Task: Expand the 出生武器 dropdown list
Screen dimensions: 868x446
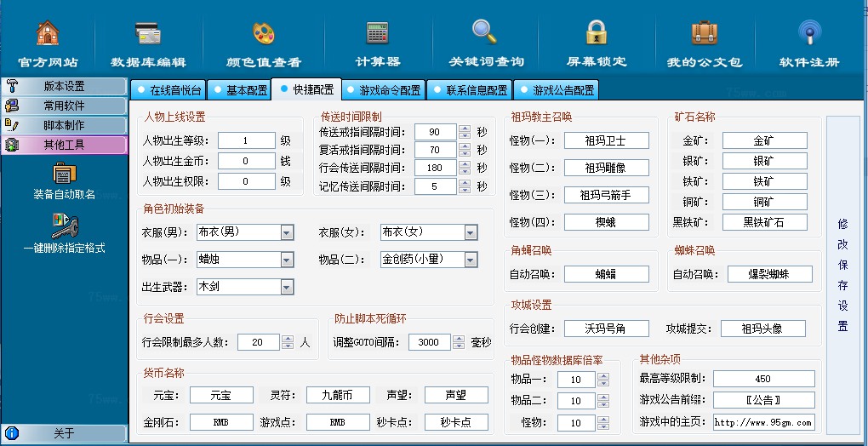Action: tap(287, 287)
